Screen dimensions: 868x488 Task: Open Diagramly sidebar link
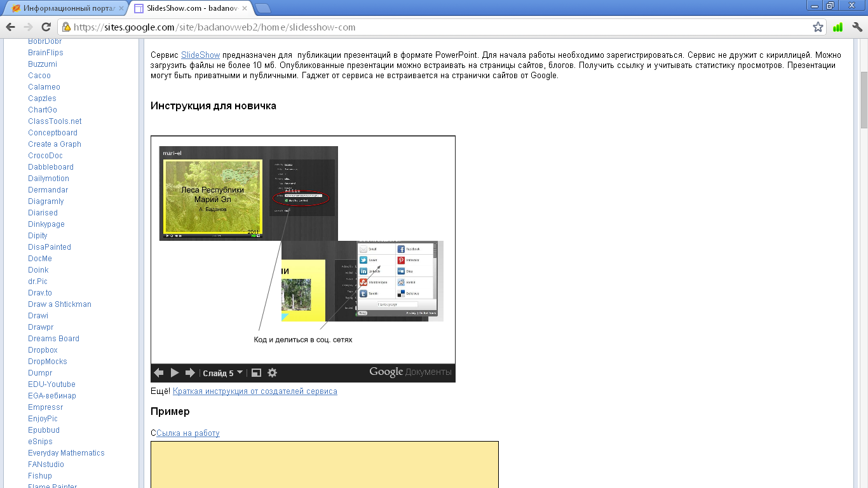click(46, 201)
